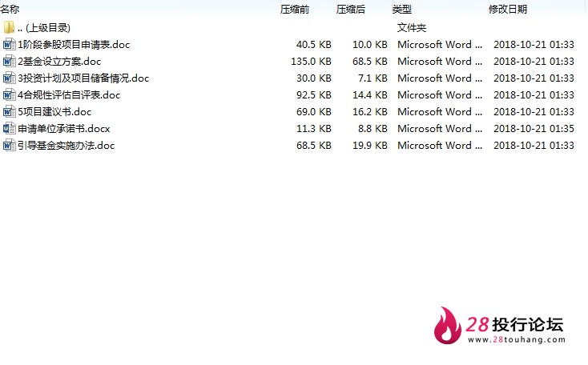588x365 pixels.
Task: Click type cell of 5项目建议书.doc row
Action: pyautogui.click(x=440, y=112)
